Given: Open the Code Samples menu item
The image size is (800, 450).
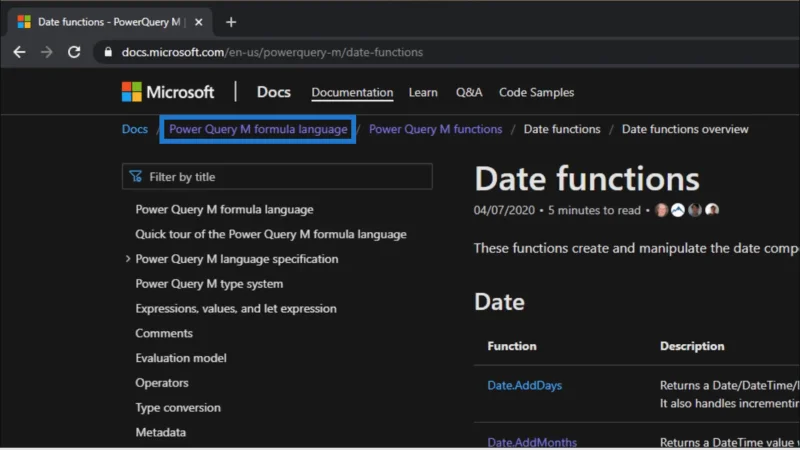Looking at the screenshot, I should tap(536, 92).
